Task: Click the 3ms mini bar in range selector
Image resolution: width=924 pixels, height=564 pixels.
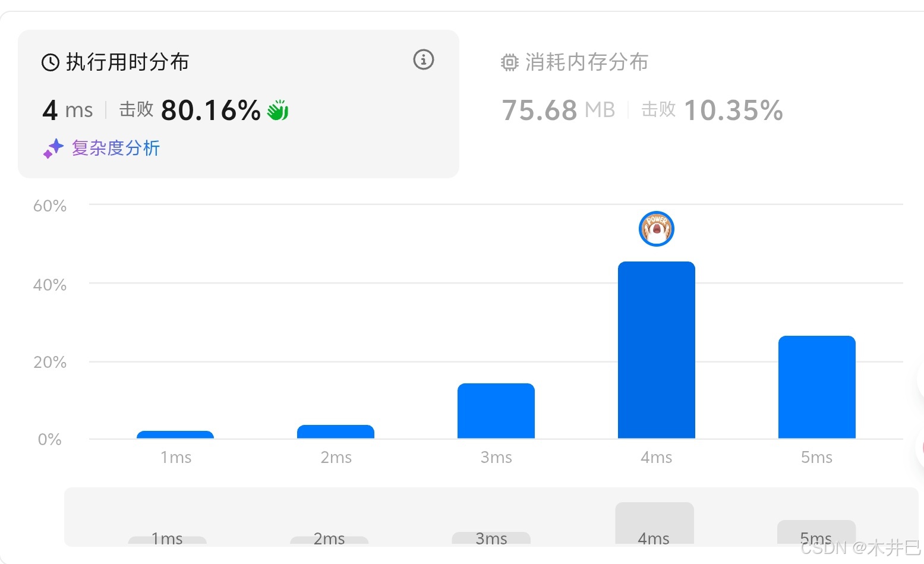Action: 491,538
